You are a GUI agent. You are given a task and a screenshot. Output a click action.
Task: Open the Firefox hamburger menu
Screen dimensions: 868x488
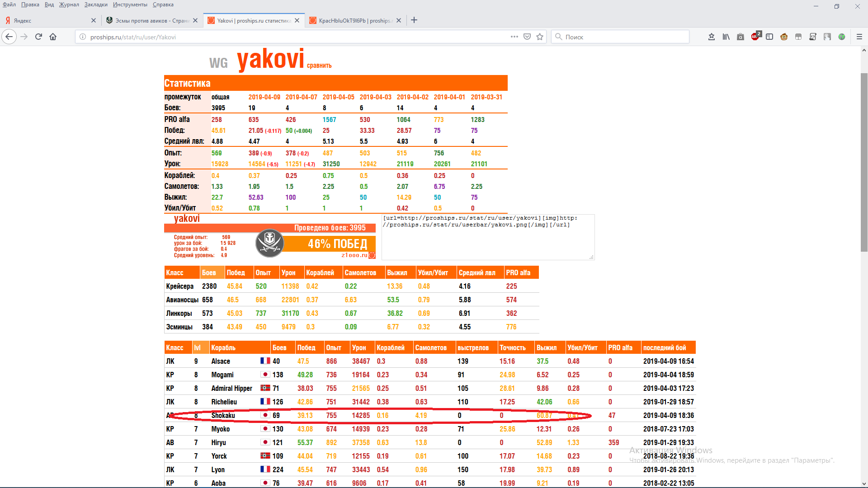pos(859,37)
